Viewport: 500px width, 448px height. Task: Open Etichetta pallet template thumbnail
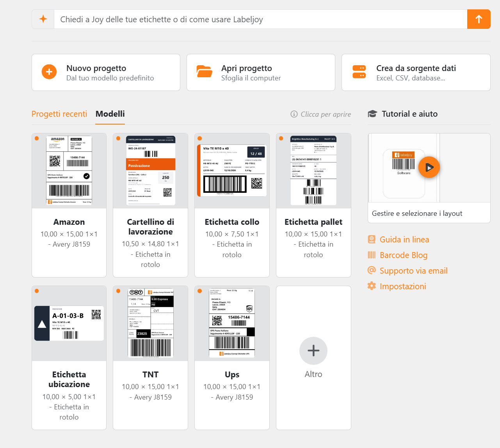(313, 171)
